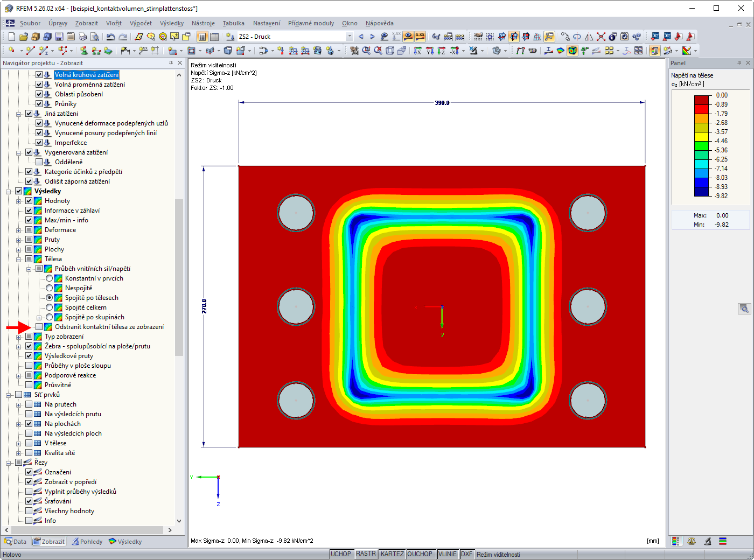Click the colored surface results icon

click(x=561, y=51)
